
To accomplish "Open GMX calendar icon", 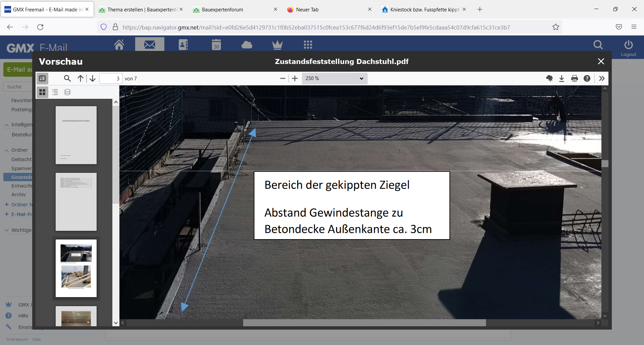I will click(216, 45).
